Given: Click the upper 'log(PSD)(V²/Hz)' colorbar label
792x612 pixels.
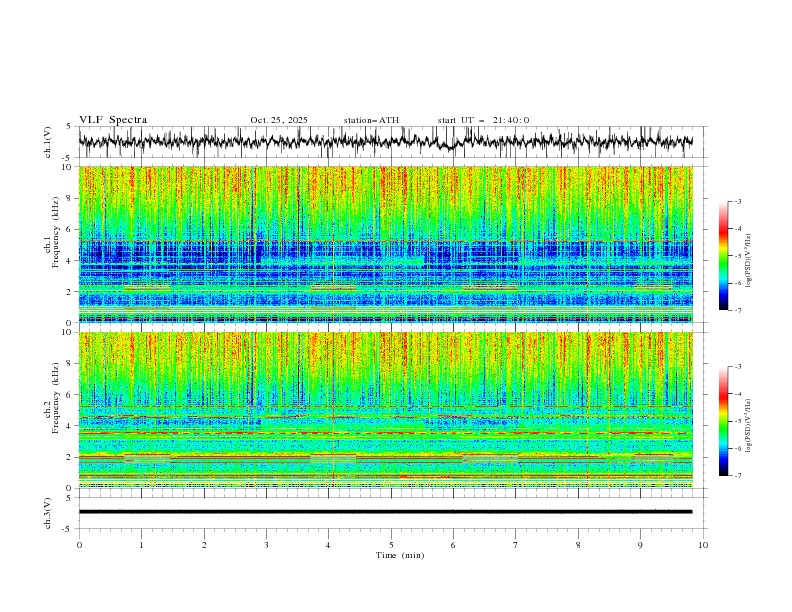Looking at the screenshot, I should tap(748, 261).
